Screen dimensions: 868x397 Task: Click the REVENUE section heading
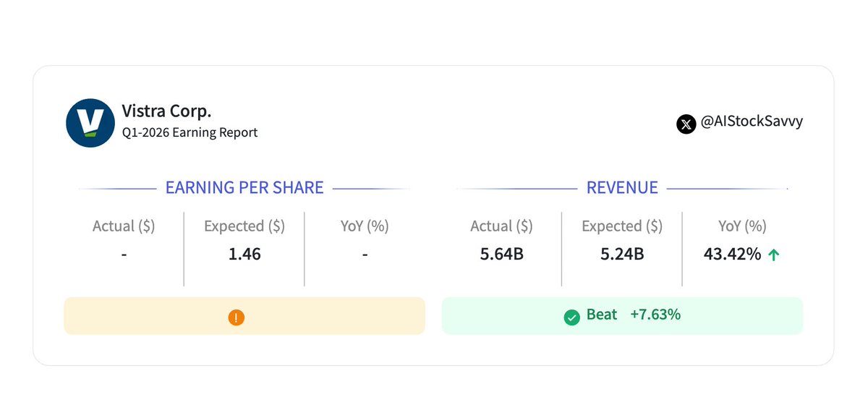coord(622,188)
